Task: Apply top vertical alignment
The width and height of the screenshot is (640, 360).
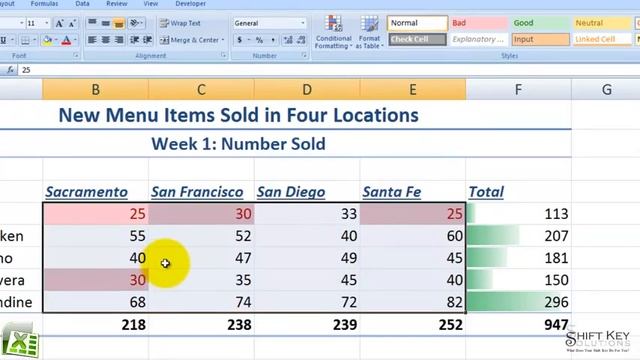Action: point(92,23)
